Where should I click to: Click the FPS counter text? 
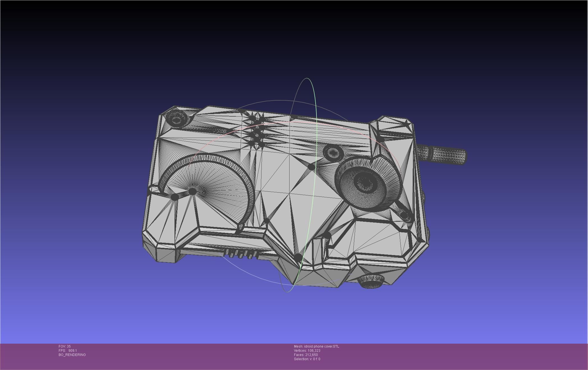pyautogui.click(x=68, y=351)
